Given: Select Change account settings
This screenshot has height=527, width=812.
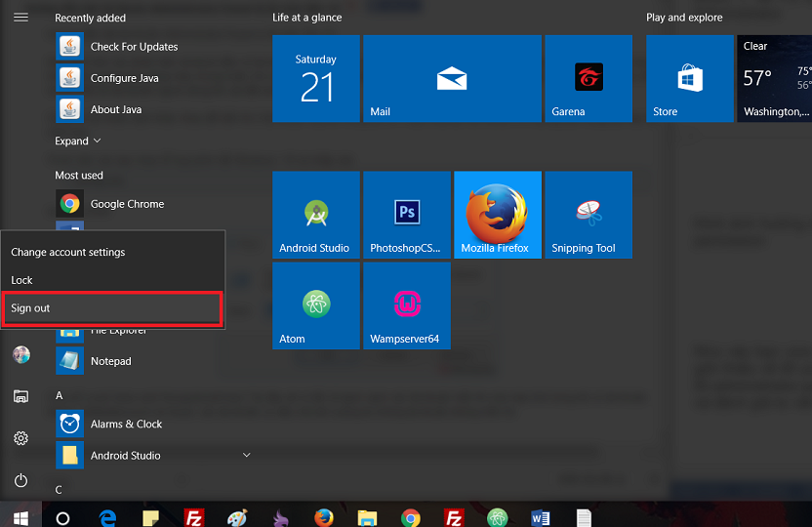Looking at the screenshot, I should coord(113,252).
